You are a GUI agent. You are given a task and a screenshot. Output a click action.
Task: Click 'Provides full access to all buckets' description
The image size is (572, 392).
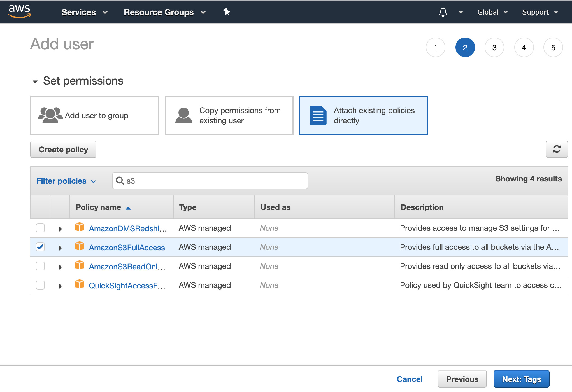pos(480,247)
